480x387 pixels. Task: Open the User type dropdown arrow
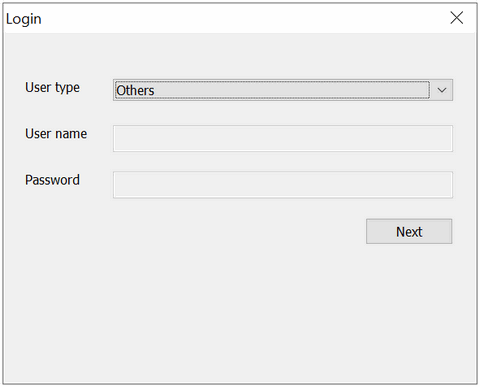click(442, 90)
